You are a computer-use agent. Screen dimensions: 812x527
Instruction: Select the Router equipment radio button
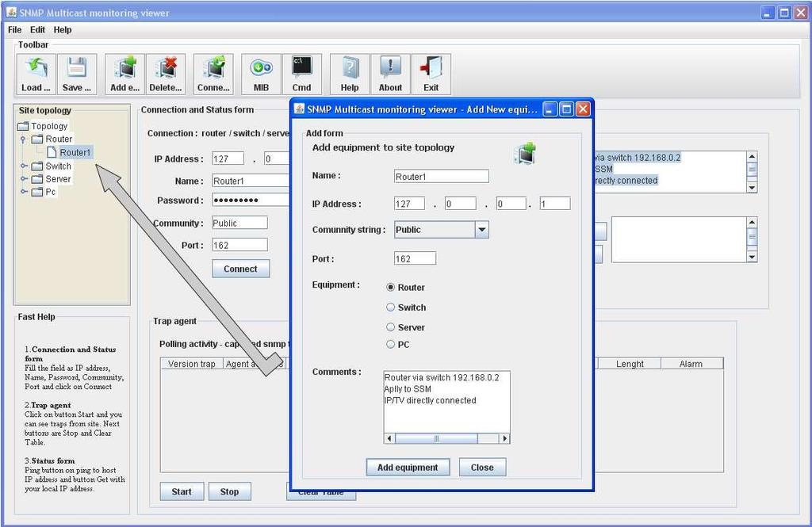(x=390, y=288)
